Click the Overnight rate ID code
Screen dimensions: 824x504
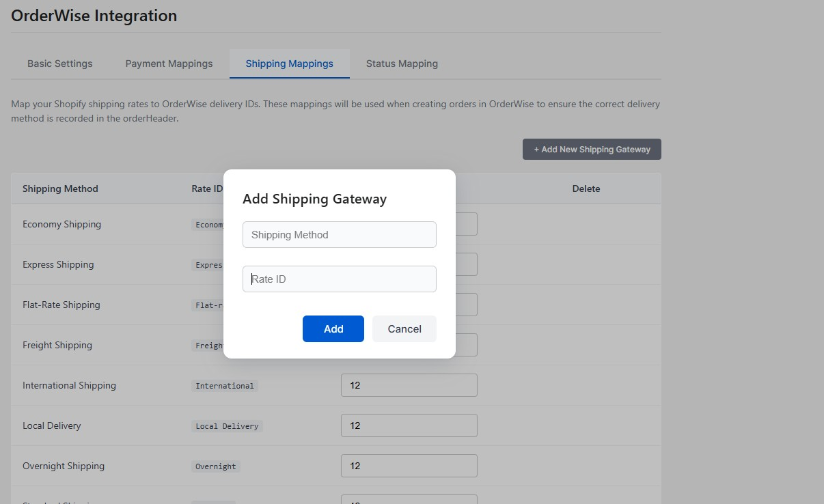(x=216, y=466)
